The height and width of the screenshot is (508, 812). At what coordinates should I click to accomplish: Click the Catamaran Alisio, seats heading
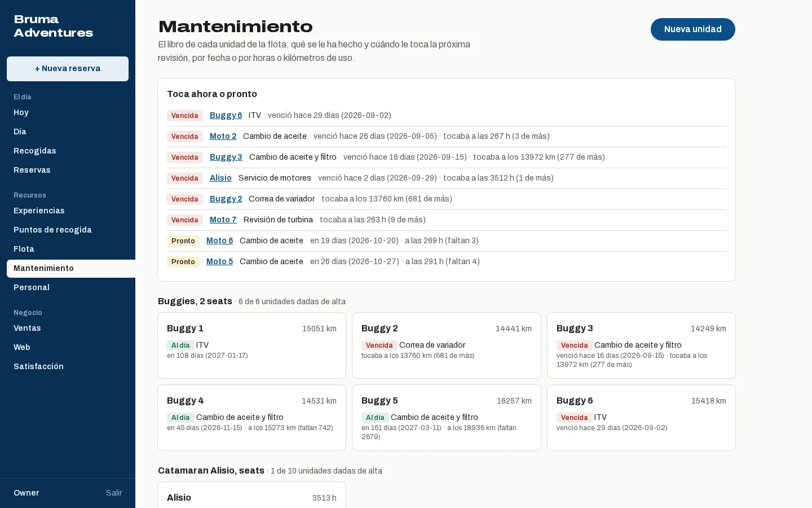(211, 471)
